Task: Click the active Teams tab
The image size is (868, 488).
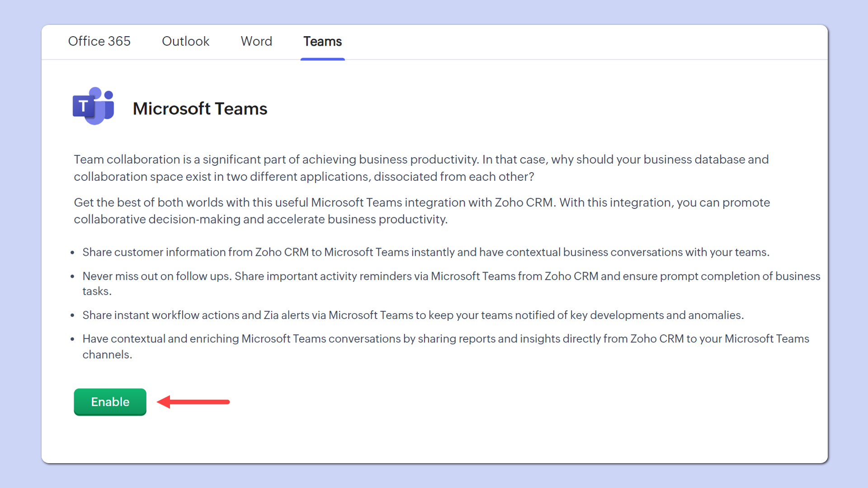Action: (x=322, y=41)
